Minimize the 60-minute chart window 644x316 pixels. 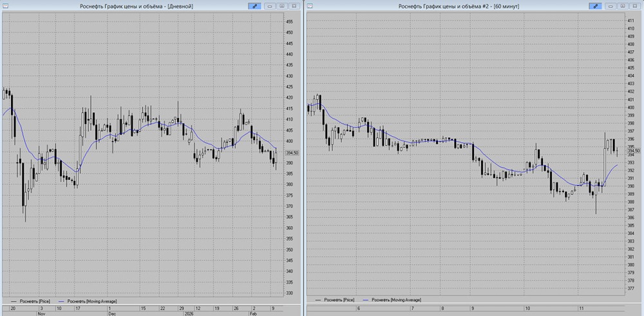(x=611, y=6)
